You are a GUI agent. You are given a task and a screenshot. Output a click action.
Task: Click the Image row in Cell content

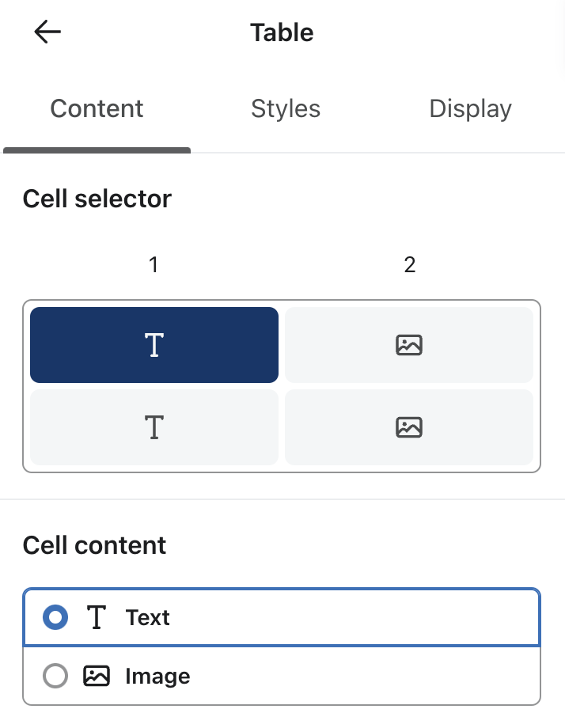click(282, 676)
